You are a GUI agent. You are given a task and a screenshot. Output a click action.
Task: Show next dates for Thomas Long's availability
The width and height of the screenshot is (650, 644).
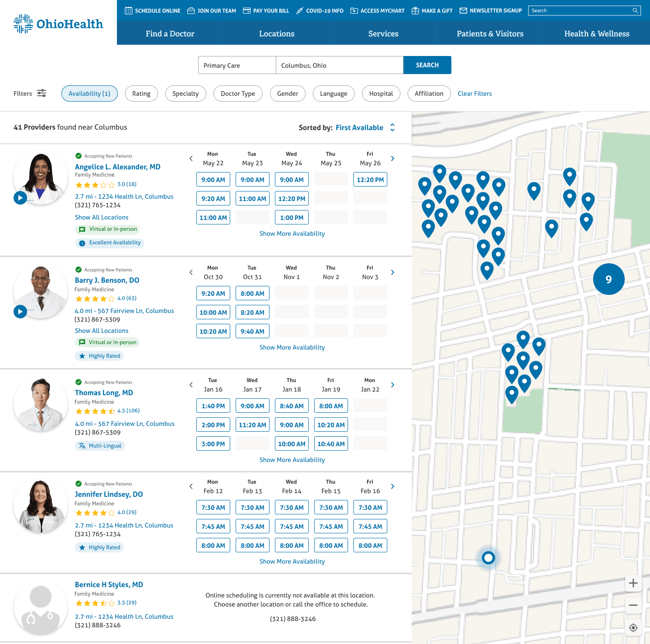click(393, 385)
